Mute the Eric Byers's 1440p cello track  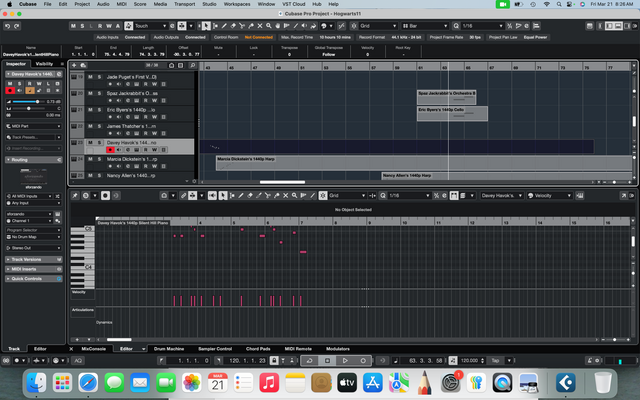pyautogui.click(x=90, y=110)
